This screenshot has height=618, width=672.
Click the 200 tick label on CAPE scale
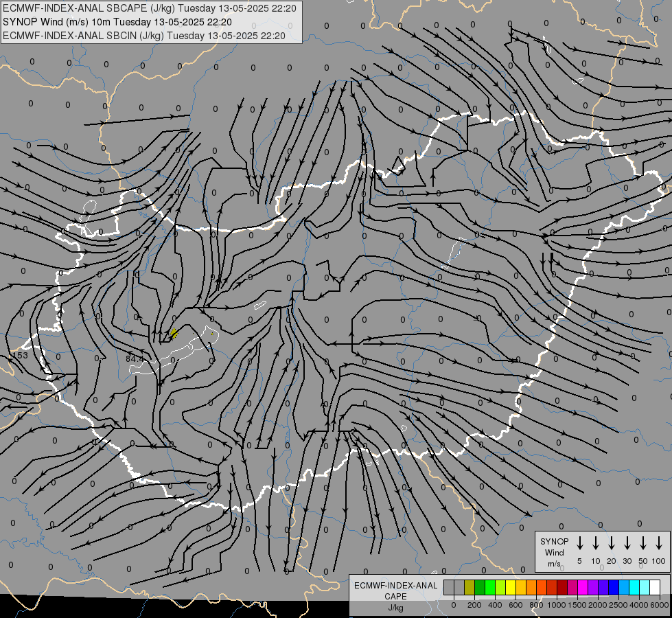(x=474, y=605)
